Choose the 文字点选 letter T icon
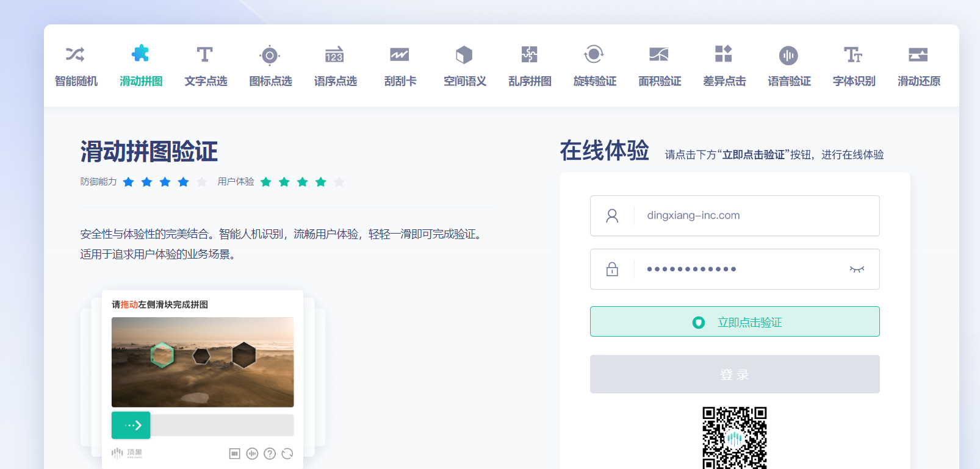 205,54
